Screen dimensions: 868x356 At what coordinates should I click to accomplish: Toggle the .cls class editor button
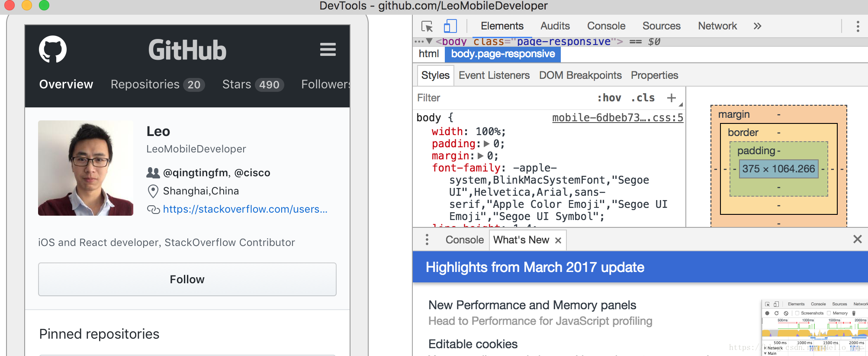pos(643,98)
